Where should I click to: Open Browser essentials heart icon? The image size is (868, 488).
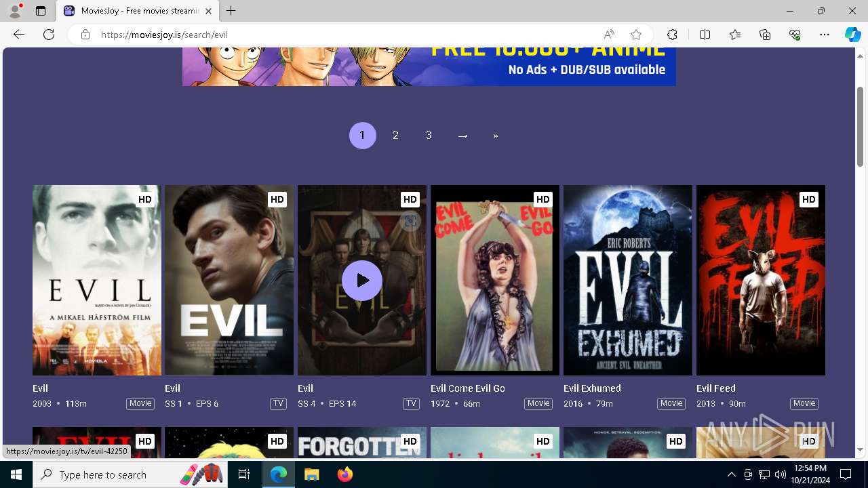tap(795, 35)
